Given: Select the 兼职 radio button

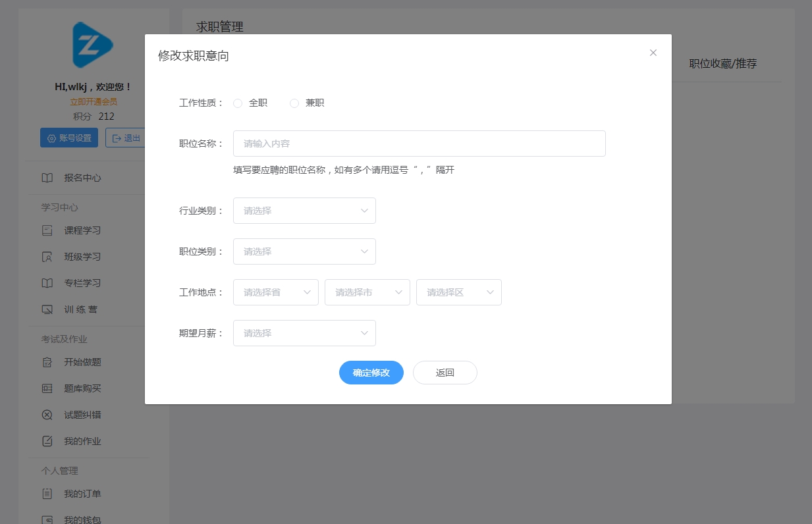Looking at the screenshot, I should pos(294,103).
